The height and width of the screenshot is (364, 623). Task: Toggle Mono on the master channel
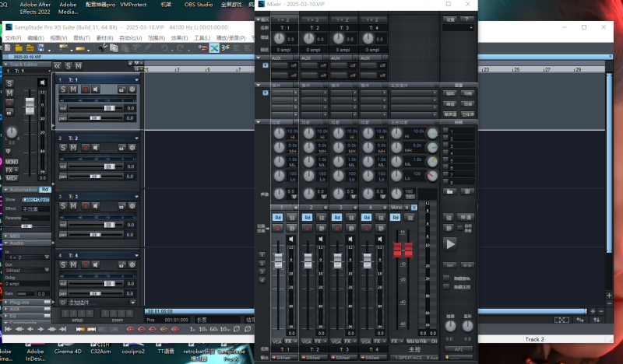[396, 207]
